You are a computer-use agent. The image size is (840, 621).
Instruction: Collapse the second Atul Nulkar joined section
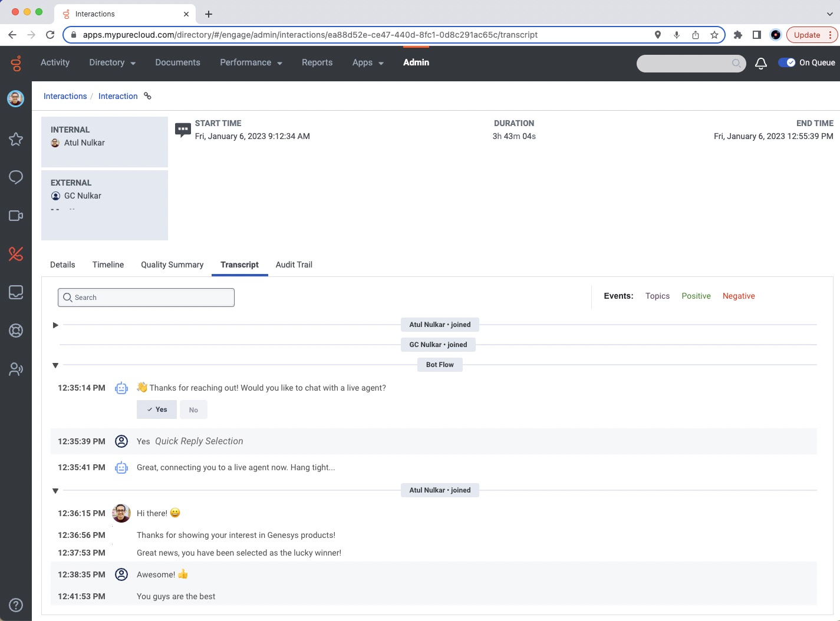[x=55, y=491]
